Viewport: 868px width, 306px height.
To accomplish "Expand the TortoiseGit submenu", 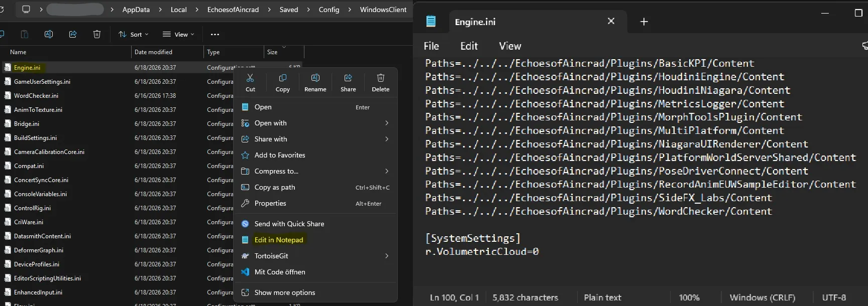I will click(315, 256).
